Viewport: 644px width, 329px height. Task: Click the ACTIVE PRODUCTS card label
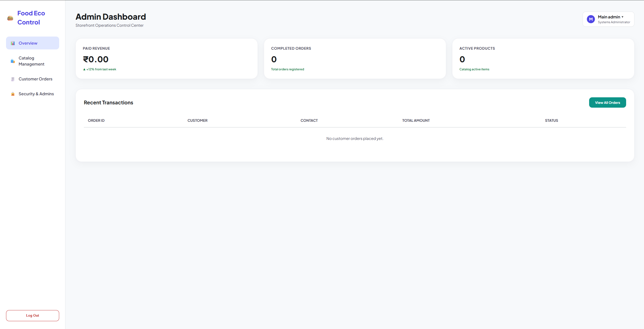[477, 48]
